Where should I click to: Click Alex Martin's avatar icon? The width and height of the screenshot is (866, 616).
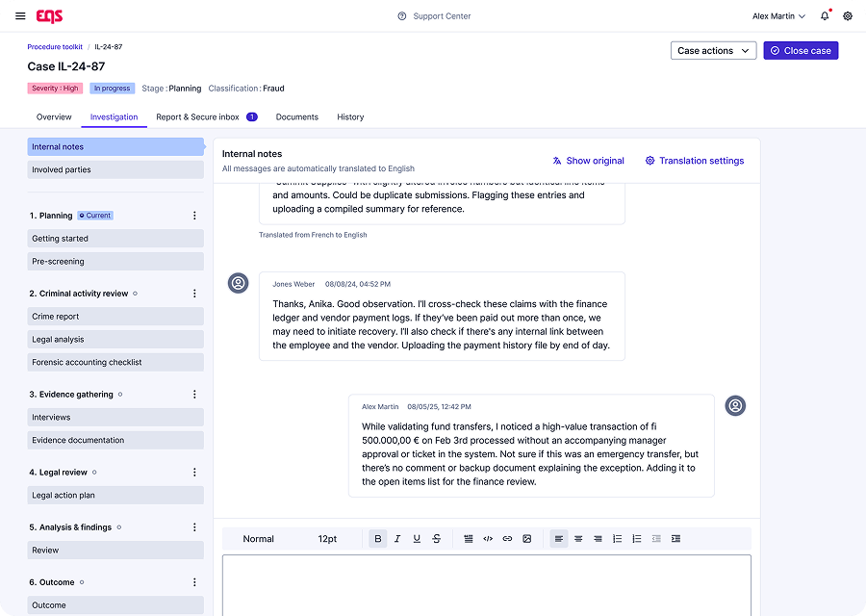coord(735,406)
